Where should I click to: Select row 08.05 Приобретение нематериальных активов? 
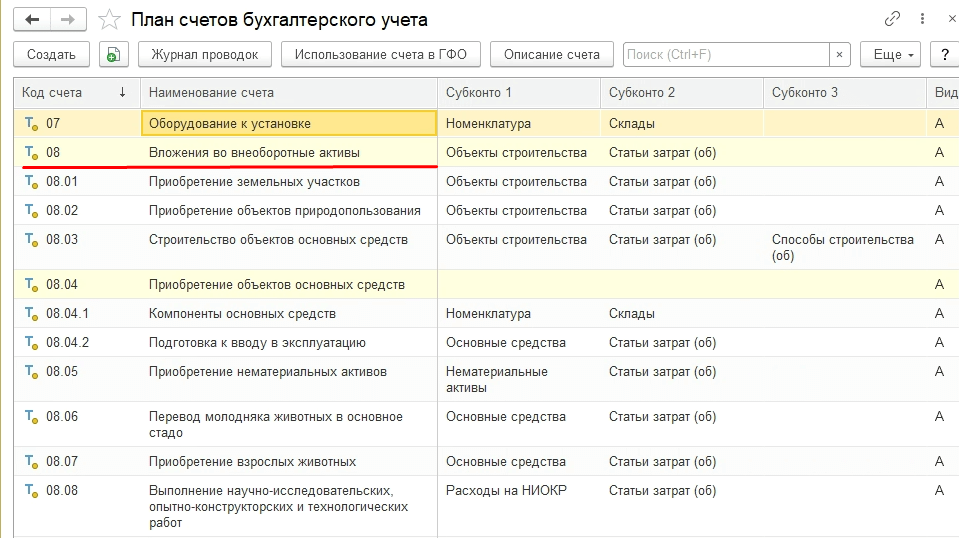(x=267, y=372)
